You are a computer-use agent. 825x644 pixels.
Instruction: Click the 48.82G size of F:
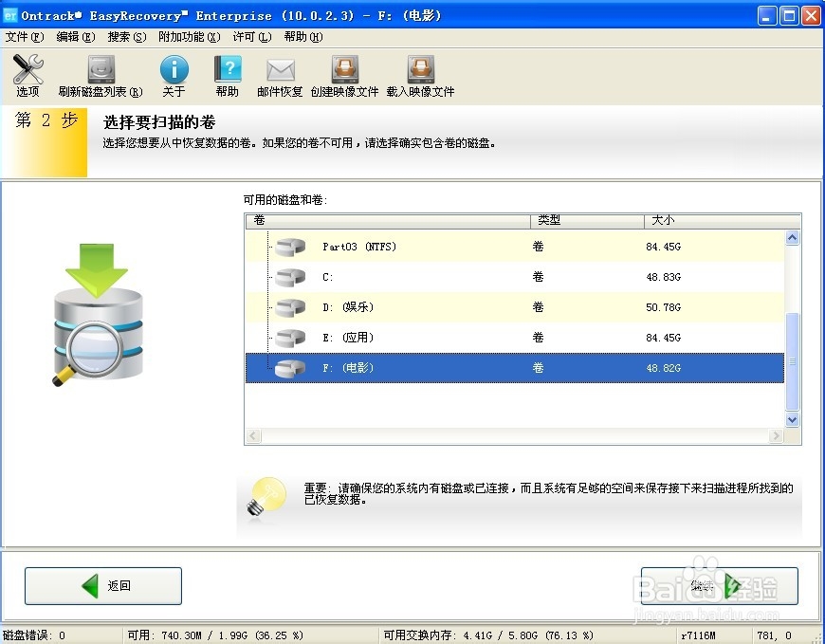pos(664,368)
